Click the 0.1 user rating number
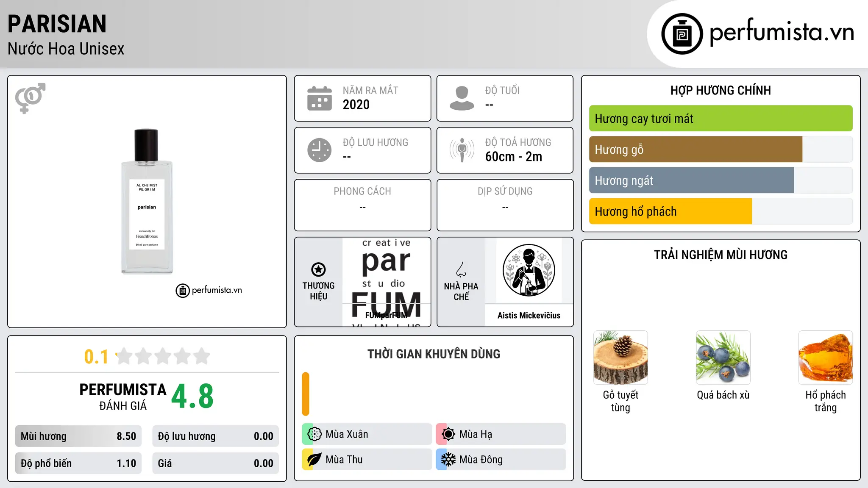The image size is (868, 488). coord(96,357)
